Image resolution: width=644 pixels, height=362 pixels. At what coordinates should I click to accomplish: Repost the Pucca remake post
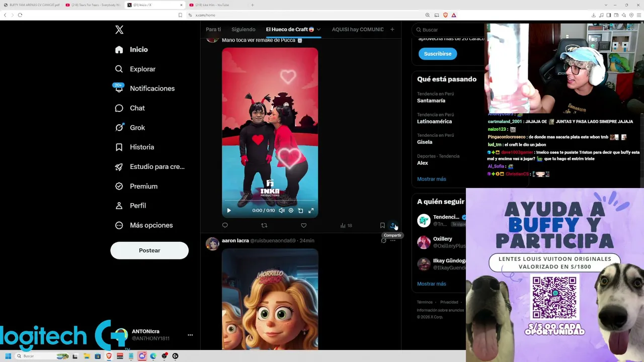pyautogui.click(x=264, y=225)
